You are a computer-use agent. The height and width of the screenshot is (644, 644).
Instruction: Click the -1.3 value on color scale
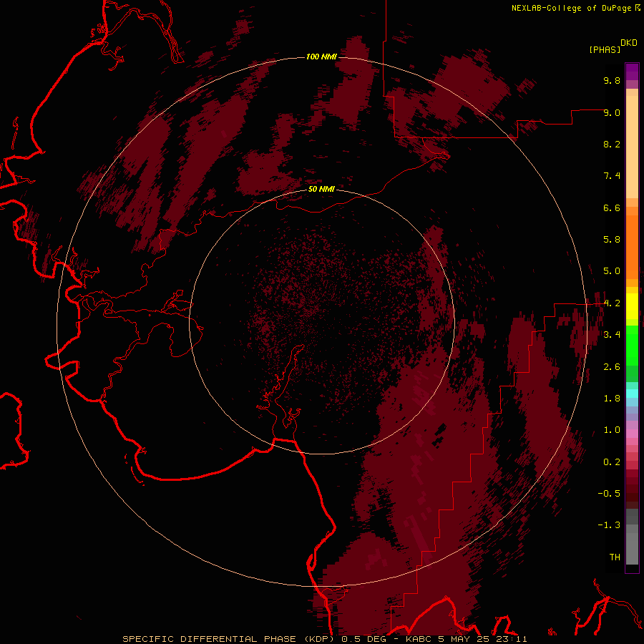(x=609, y=525)
